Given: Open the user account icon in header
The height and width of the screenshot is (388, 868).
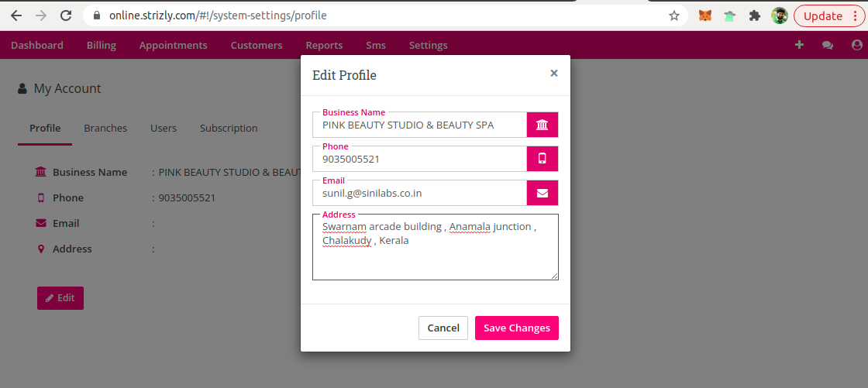Looking at the screenshot, I should tap(857, 46).
